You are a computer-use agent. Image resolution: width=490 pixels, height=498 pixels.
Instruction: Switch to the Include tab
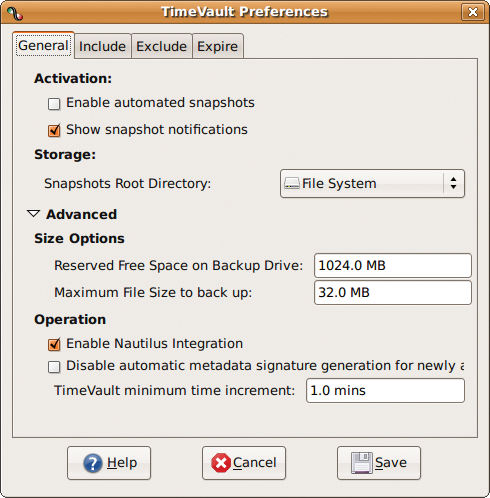tap(102, 46)
